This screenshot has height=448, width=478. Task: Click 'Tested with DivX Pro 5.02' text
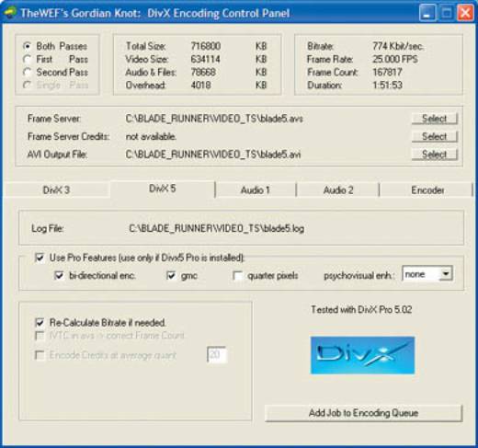(361, 310)
